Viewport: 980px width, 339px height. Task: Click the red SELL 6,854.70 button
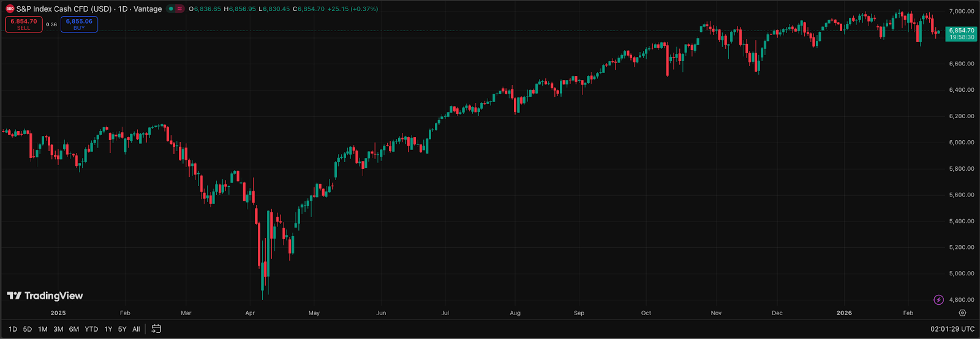tap(24, 24)
